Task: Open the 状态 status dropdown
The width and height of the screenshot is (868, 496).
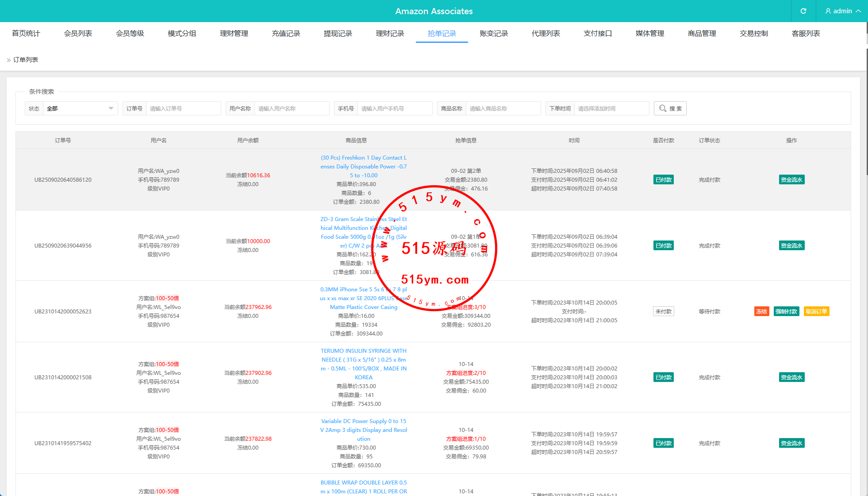Action: tap(80, 108)
